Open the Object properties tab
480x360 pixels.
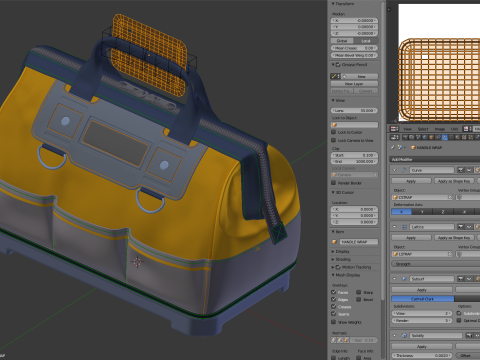431,137
